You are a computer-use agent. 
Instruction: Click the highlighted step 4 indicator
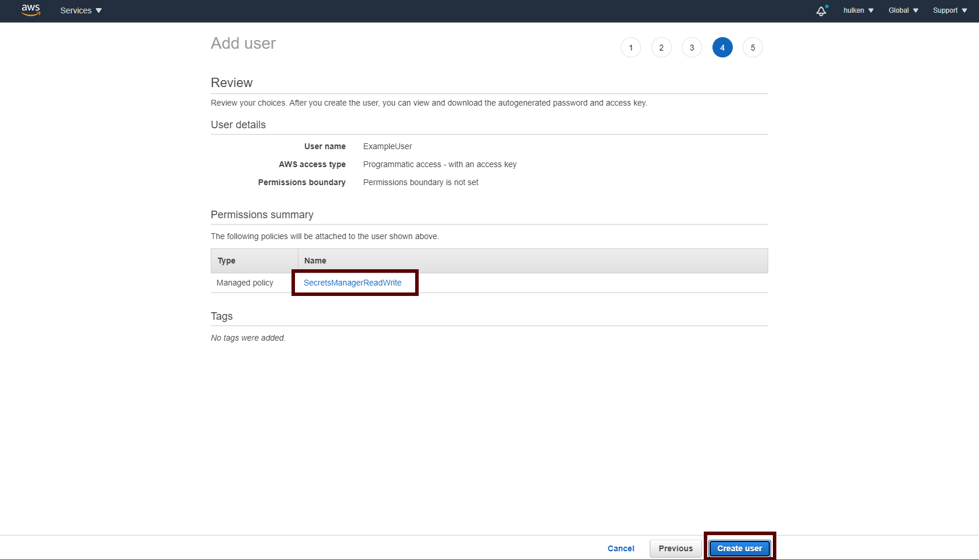722,47
